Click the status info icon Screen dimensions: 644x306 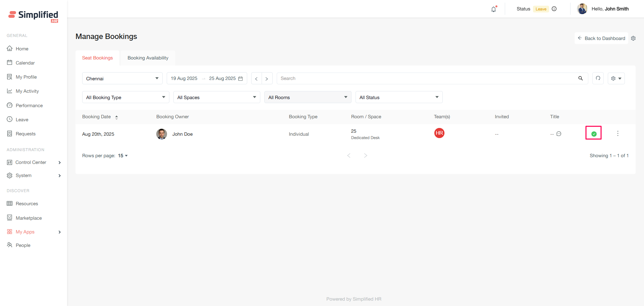tap(554, 9)
